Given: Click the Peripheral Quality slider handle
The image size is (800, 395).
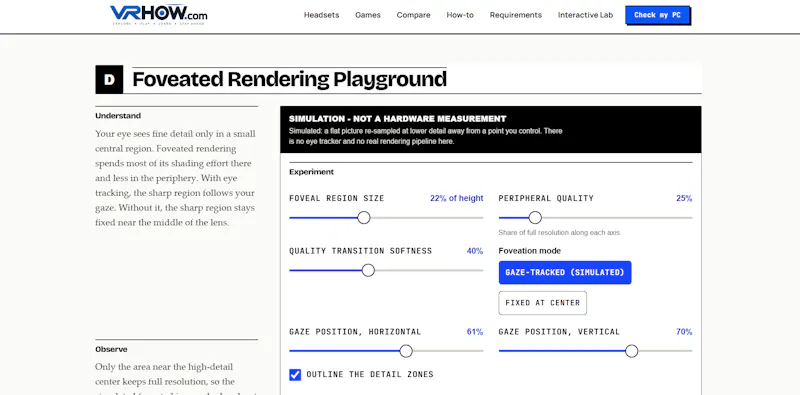Looking at the screenshot, I should coord(535,218).
